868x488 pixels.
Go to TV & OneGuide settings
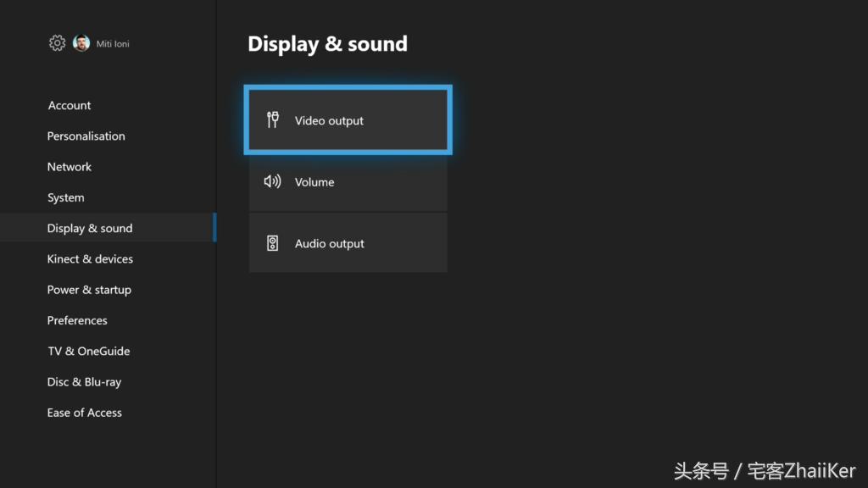click(x=88, y=352)
